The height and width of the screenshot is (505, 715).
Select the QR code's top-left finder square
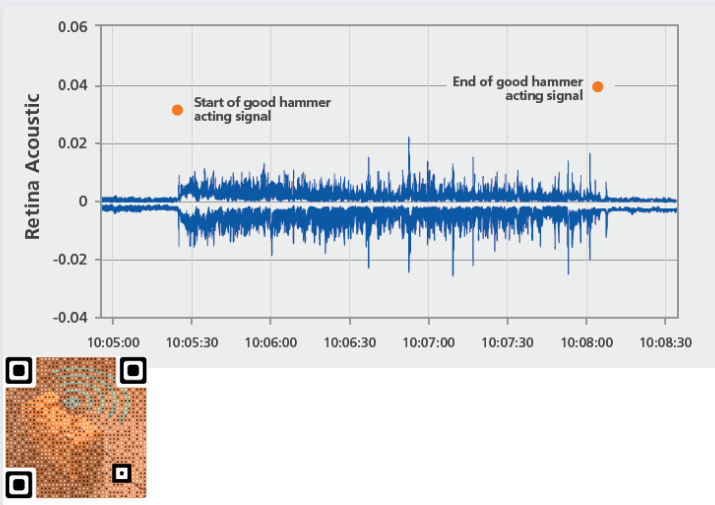18,371
